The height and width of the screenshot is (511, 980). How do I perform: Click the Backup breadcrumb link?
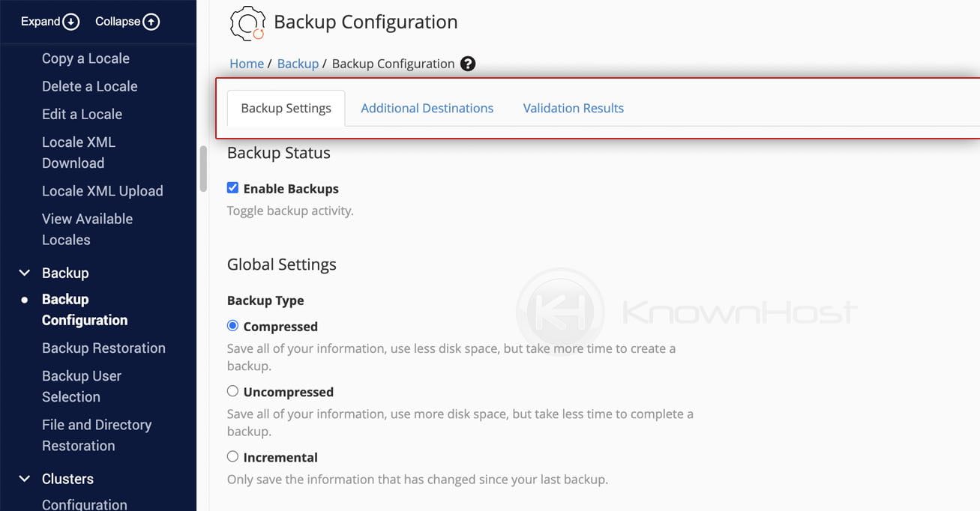tap(298, 63)
